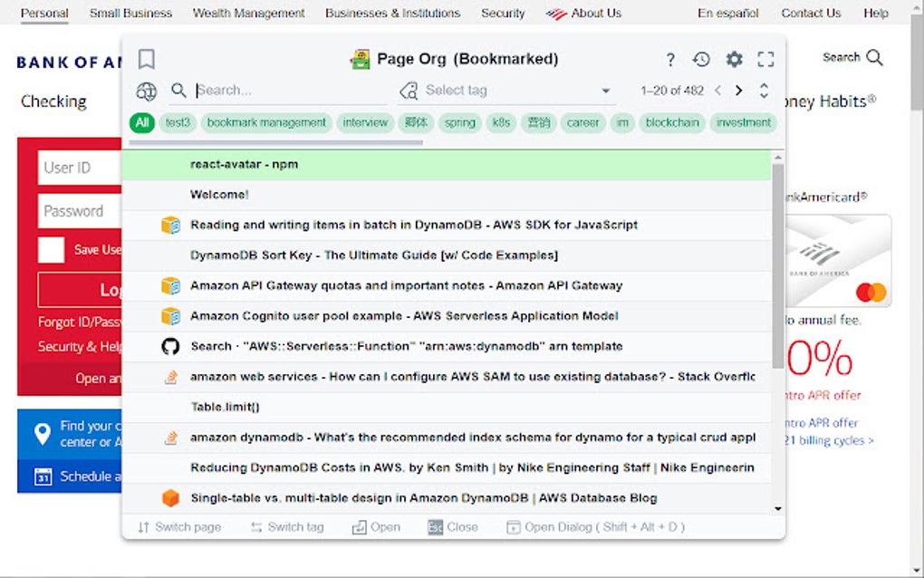Open the globe filter icon
Viewport: 924px width, 578px height.
(x=146, y=91)
